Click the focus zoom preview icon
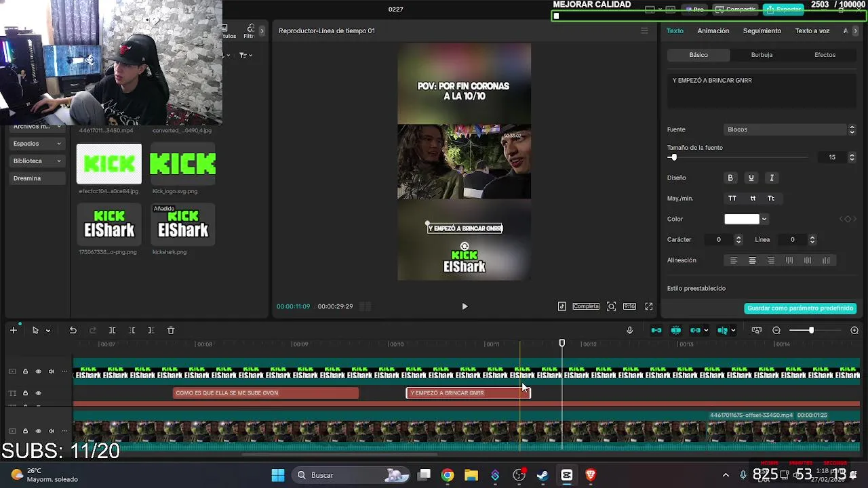The height and width of the screenshot is (488, 868). [x=611, y=306]
